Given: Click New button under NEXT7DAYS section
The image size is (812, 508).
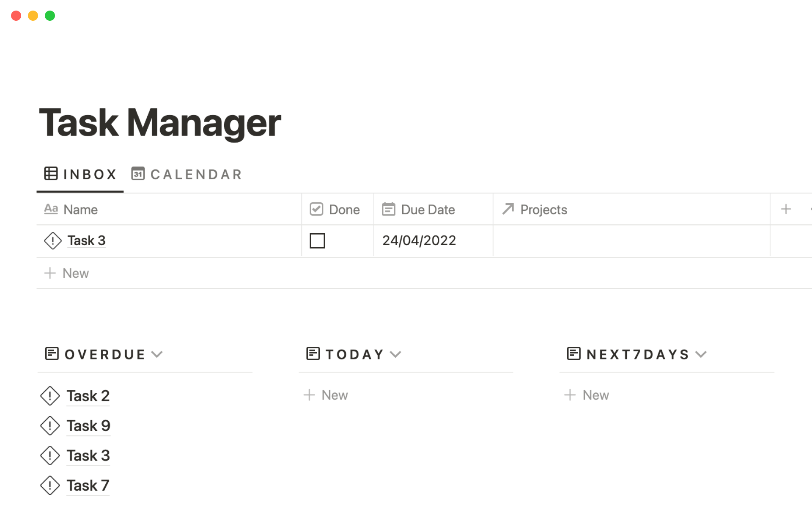Looking at the screenshot, I should [585, 395].
